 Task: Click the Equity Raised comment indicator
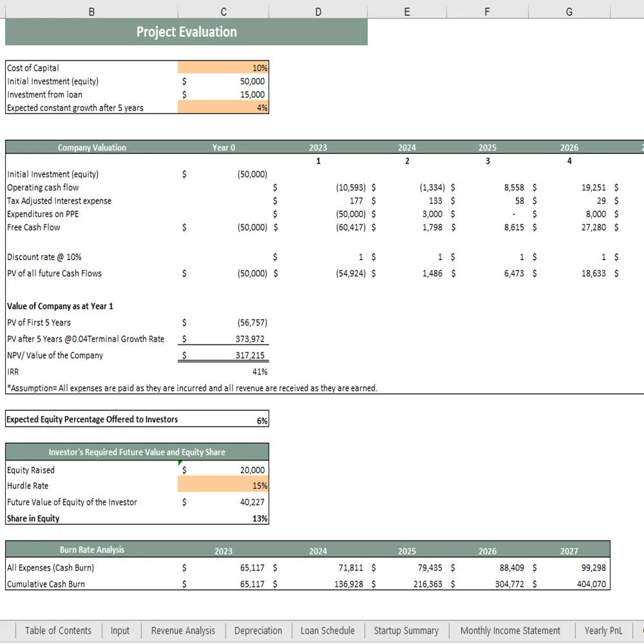[179, 462]
